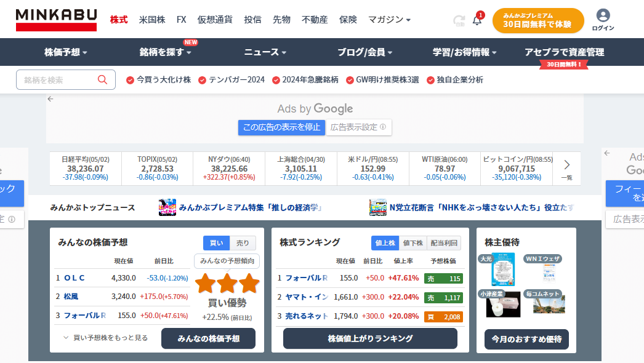Image resolution: width=644 pixels, height=363 pixels.
Task: Open the 松風 stock link
Action: pos(71,297)
